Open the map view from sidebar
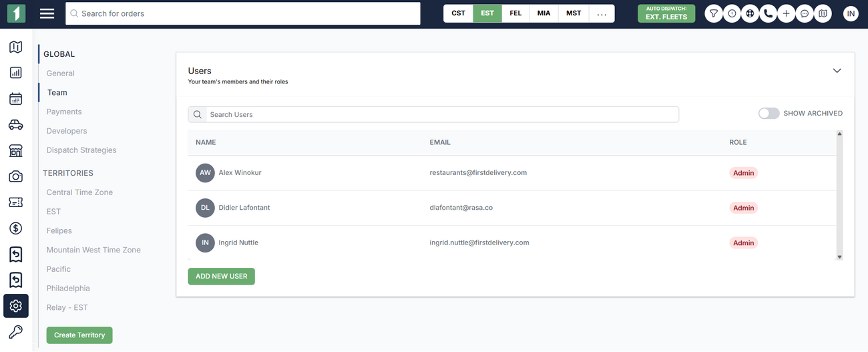 pyautogui.click(x=16, y=47)
